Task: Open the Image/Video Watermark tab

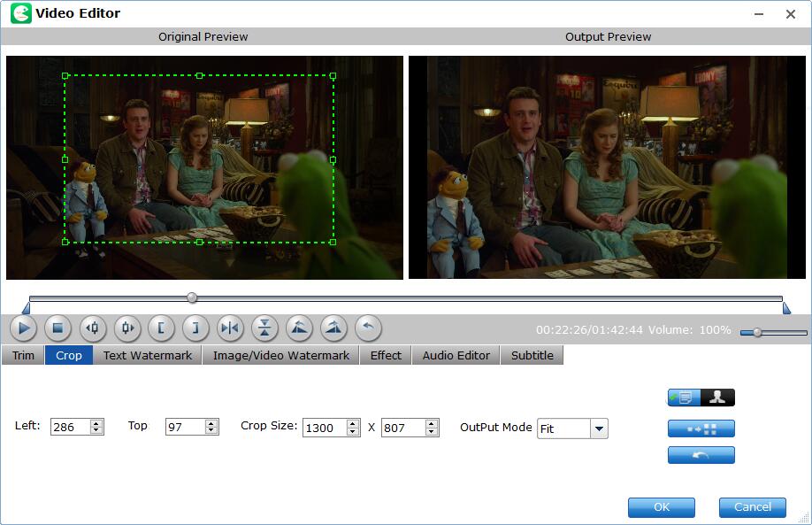Action: [281, 356]
